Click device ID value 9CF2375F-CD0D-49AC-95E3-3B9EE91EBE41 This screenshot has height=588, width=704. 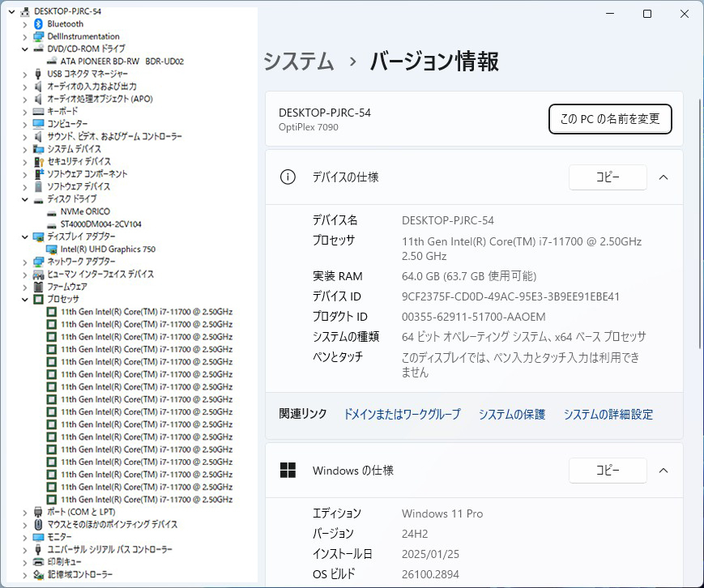click(x=510, y=296)
